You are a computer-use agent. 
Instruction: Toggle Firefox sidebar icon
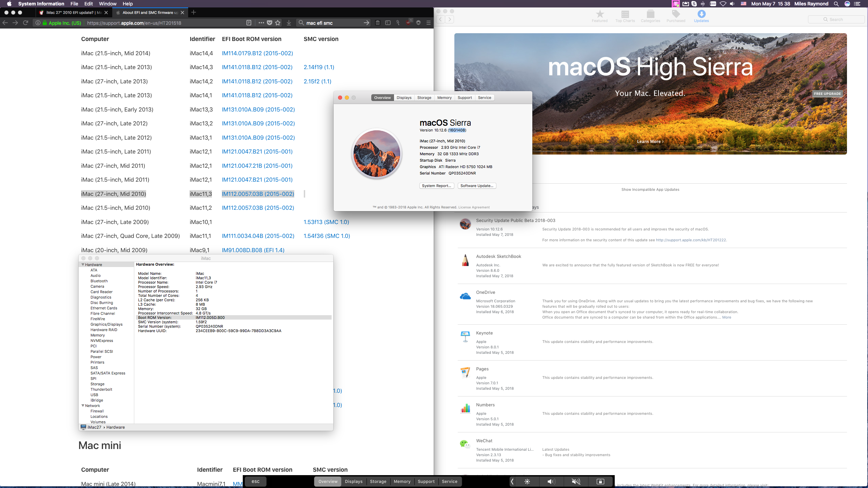click(x=388, y=23)
